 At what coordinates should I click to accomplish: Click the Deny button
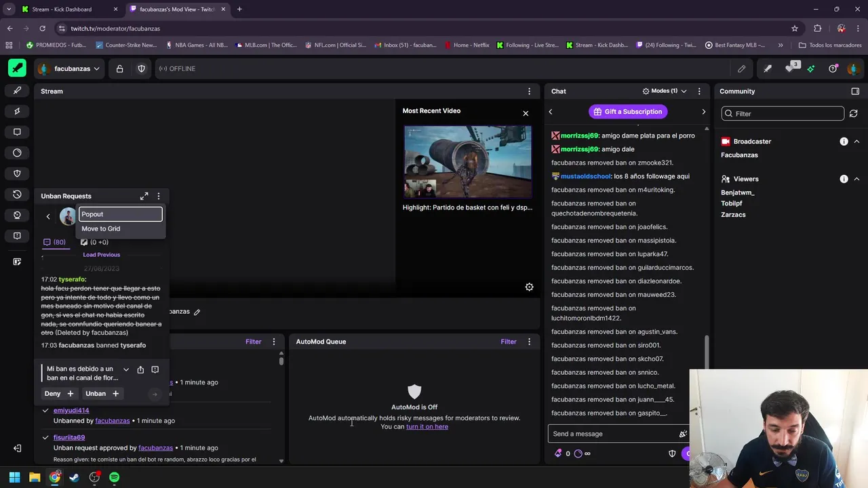coord(60,394)
